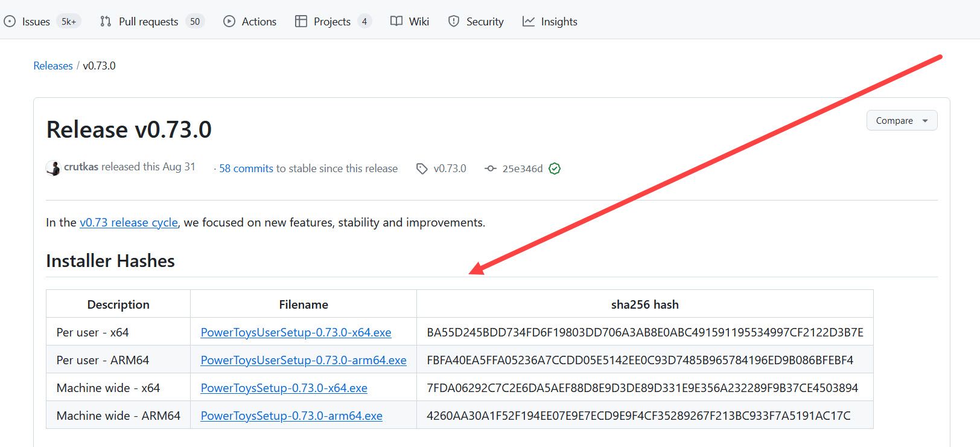Download PowerToysSetup-0.73.0-x64.exe installer
Screen dimensions: 980x447
pyautogui.click(x=284, y=388)
